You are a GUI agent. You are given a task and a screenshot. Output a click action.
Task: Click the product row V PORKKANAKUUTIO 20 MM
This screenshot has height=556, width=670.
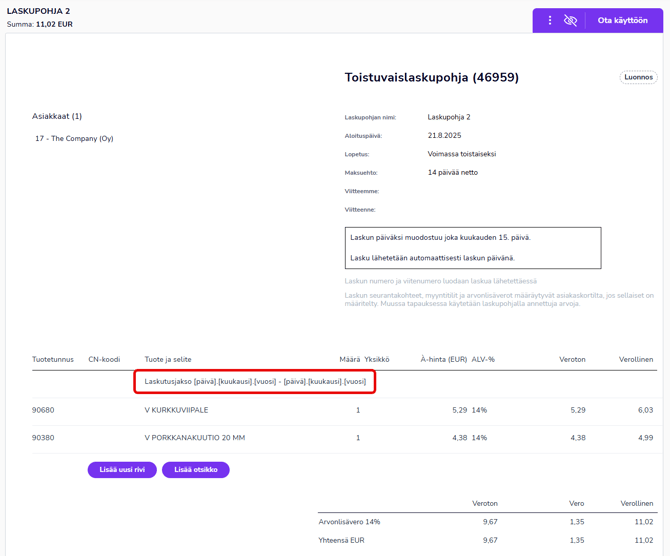click(344, 438)
